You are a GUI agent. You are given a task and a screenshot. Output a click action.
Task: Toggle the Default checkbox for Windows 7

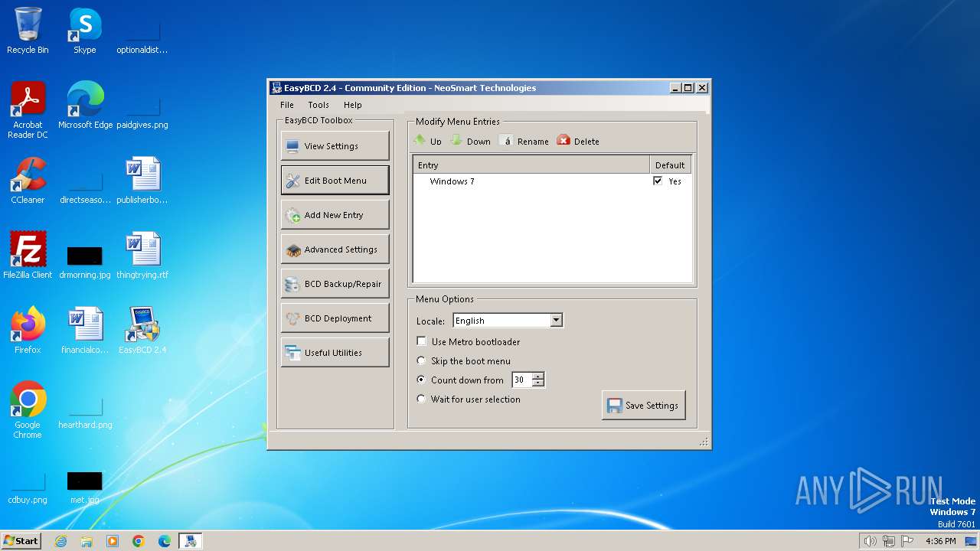(x=658, y=181)
